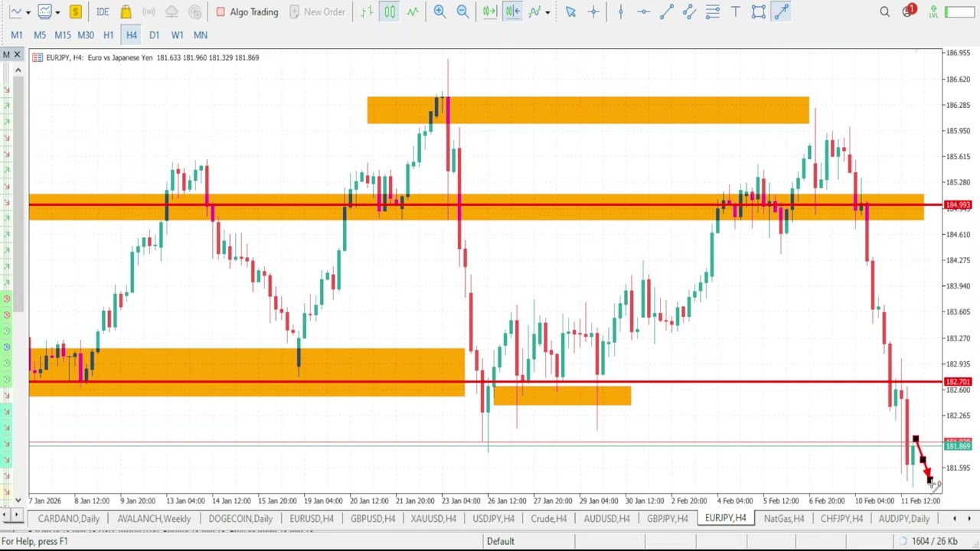
Task: Toggle the chart shift icon
Action: (513, 11)
